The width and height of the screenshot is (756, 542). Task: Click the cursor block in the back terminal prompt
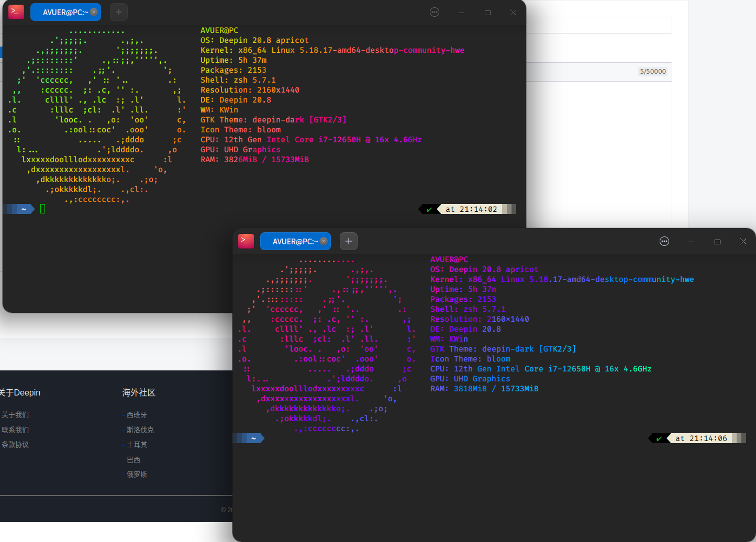point(43,209)
